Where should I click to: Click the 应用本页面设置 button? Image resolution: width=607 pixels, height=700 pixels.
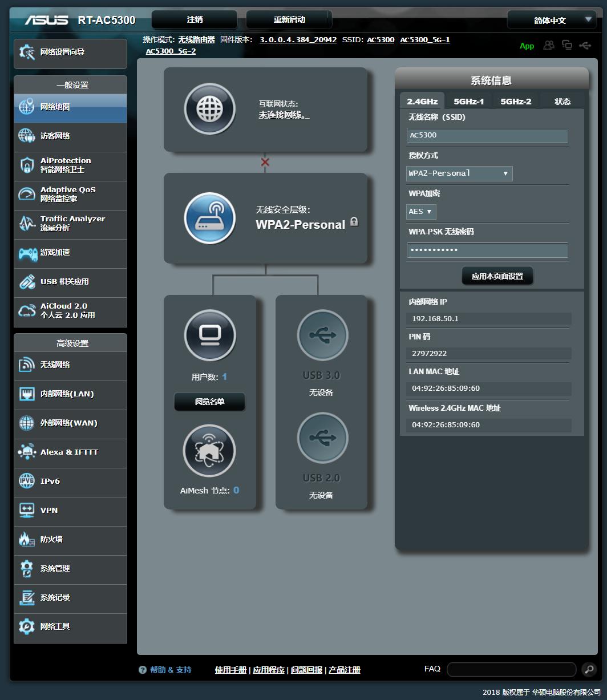tap(497, 276)
